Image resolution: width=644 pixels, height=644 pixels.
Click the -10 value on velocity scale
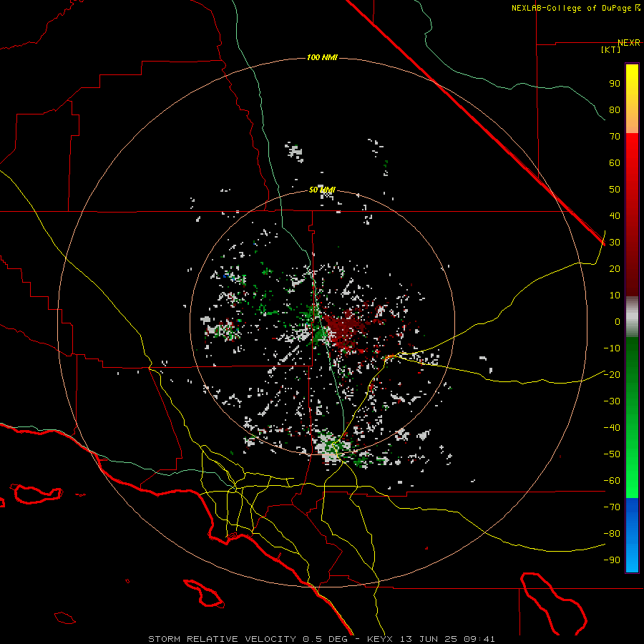pyautogui.click(x=612, y=348)
